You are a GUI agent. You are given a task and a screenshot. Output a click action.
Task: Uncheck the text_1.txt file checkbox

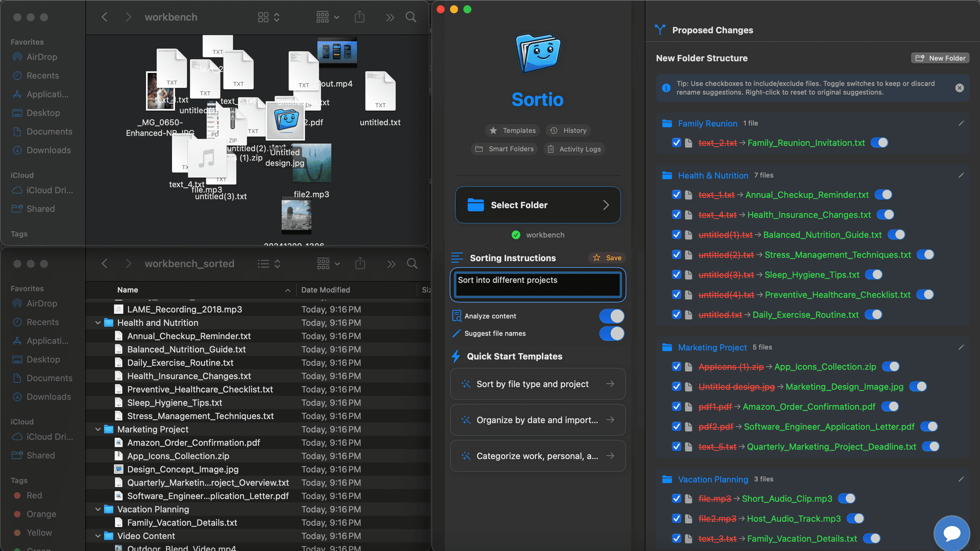click(677, 194)
